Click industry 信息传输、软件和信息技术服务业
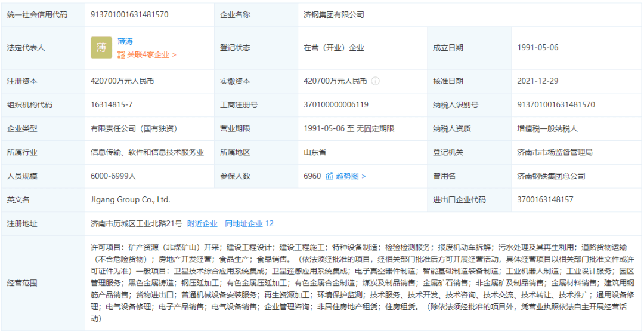 point(147,153)
